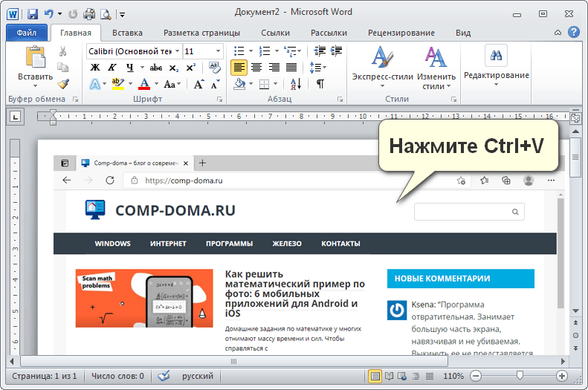The width and height of the screenshot is (588, 390).
Task: Apply subscript formatting
Action: 174,68
